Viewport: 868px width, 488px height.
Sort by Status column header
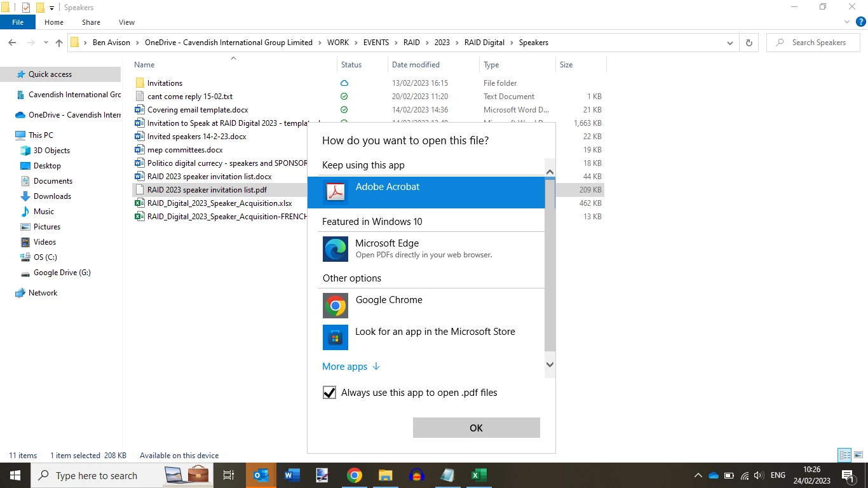pyautogui.click(x=362, y=64)
